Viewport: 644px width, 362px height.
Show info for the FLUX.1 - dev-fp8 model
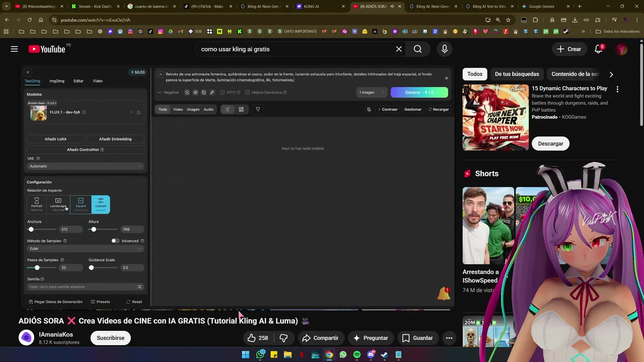point(84,112)
